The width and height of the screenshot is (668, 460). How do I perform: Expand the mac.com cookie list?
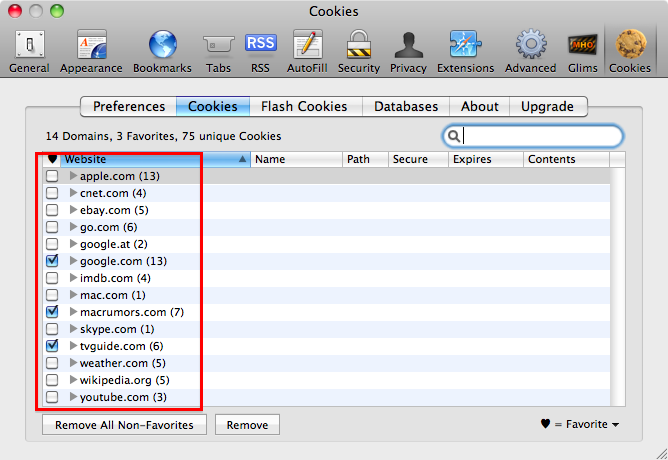click(x=73, y=295)
